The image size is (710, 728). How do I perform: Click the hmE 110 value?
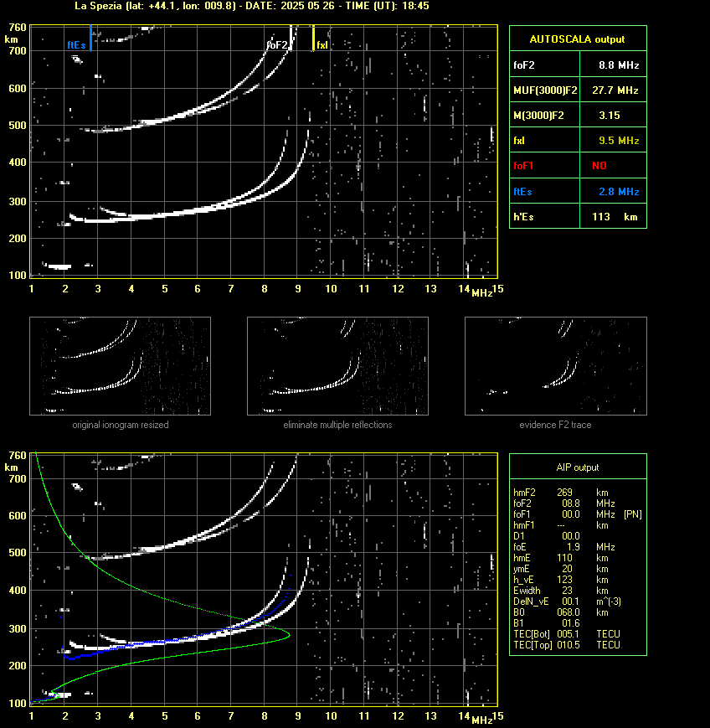pos(565,558)
